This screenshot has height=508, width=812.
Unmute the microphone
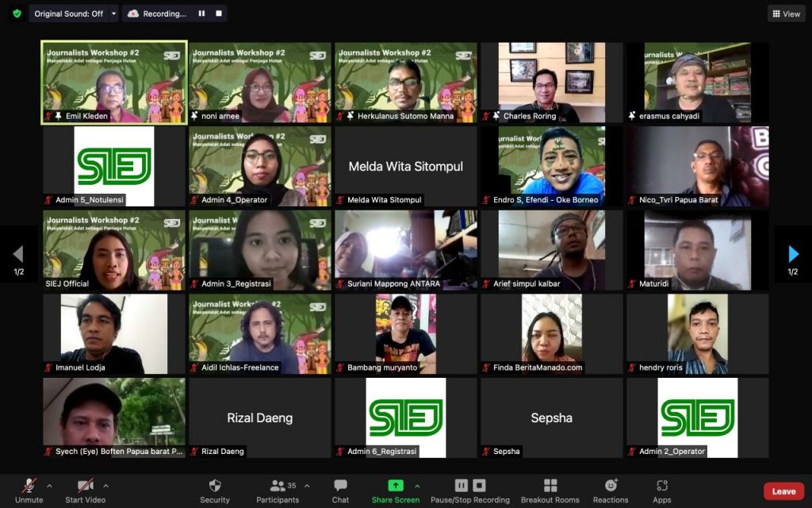[29, 491]
